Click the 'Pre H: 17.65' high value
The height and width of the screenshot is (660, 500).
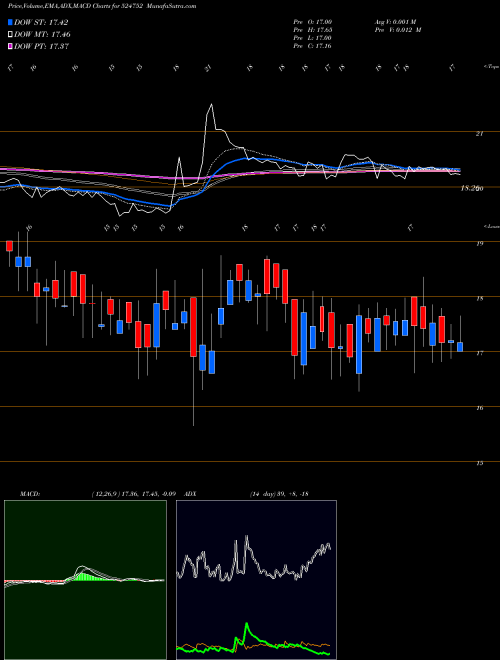(313, 30)
